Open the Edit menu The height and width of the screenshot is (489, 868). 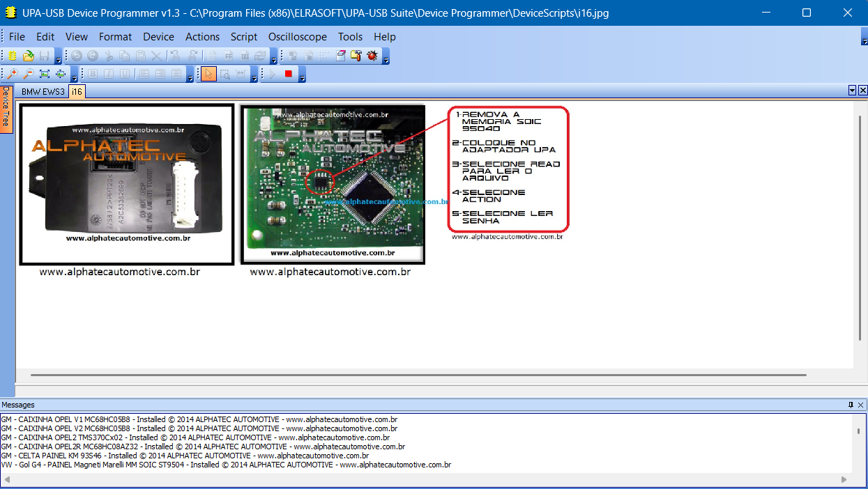click(45, 37)
